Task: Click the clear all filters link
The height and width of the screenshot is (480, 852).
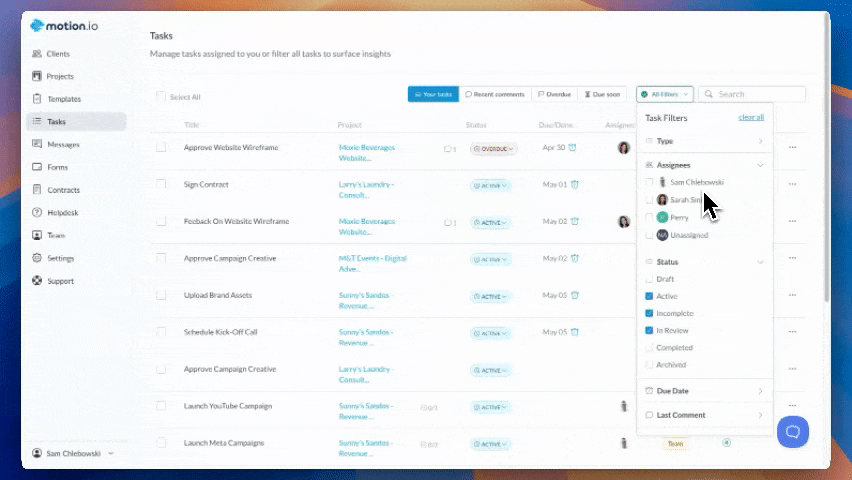Action: point(751,117)
